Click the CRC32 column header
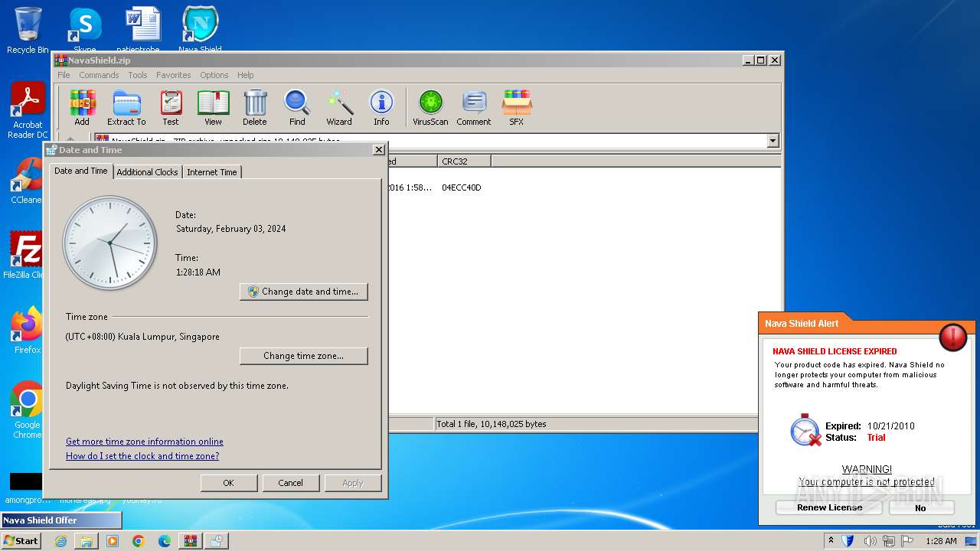This screenshot has height=551, width=980. 464,161
